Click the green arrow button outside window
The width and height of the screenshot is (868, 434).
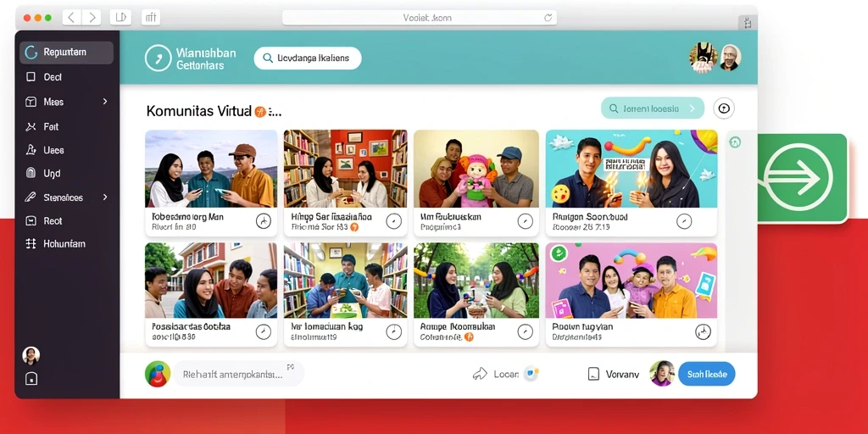point(799,178)
